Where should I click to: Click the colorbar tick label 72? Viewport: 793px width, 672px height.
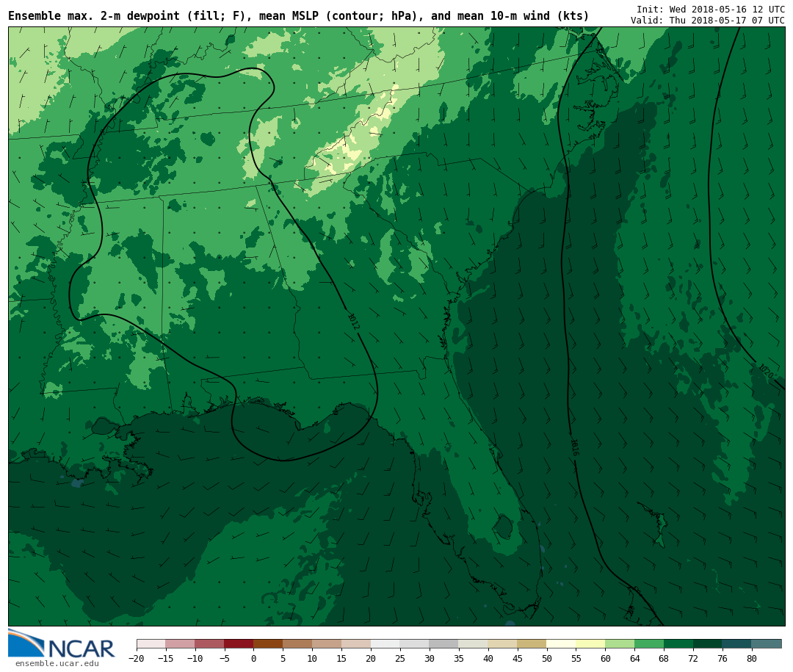point(693,658)
